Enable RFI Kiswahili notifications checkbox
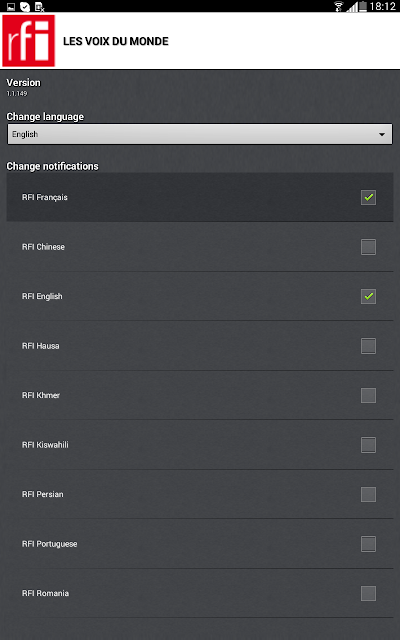400x640 pixels. tap(368, 445)
